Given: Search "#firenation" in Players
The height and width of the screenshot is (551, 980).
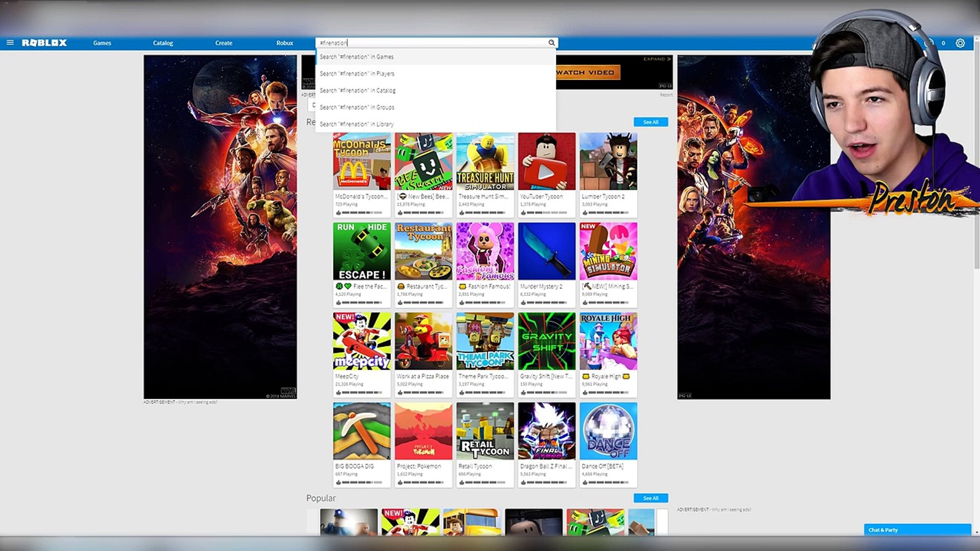Looking at the screenshot, I should click(435, 73).
